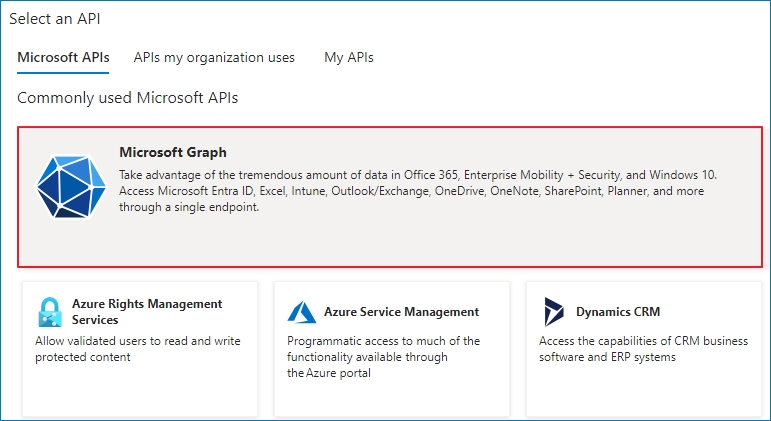771x421 pixels.
Task: Click the Microsoft Graph description about Office 365
Action: point(418,191)
